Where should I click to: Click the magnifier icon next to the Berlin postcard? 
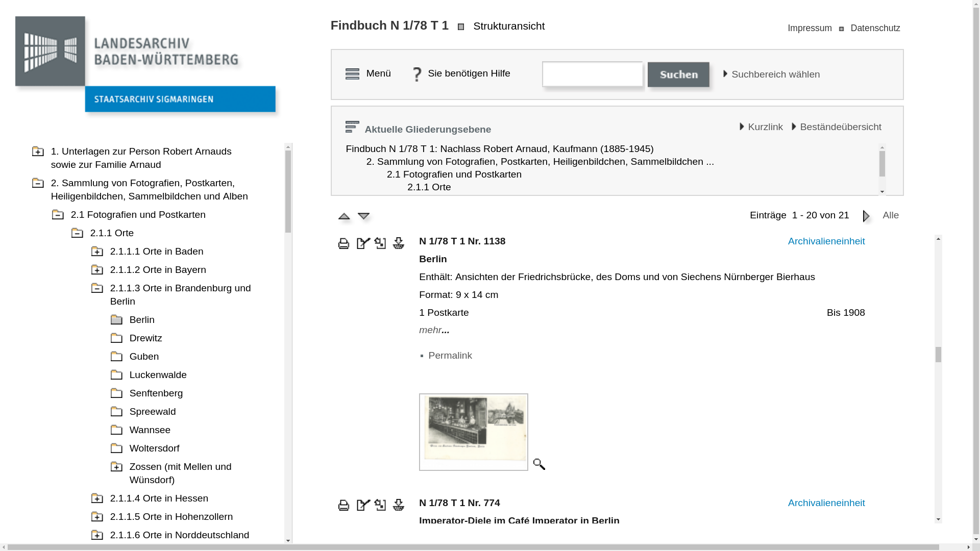click(539, 464)
